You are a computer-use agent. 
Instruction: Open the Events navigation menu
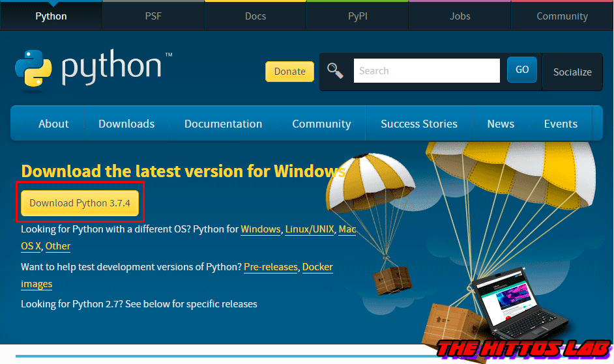click(561, 124)
